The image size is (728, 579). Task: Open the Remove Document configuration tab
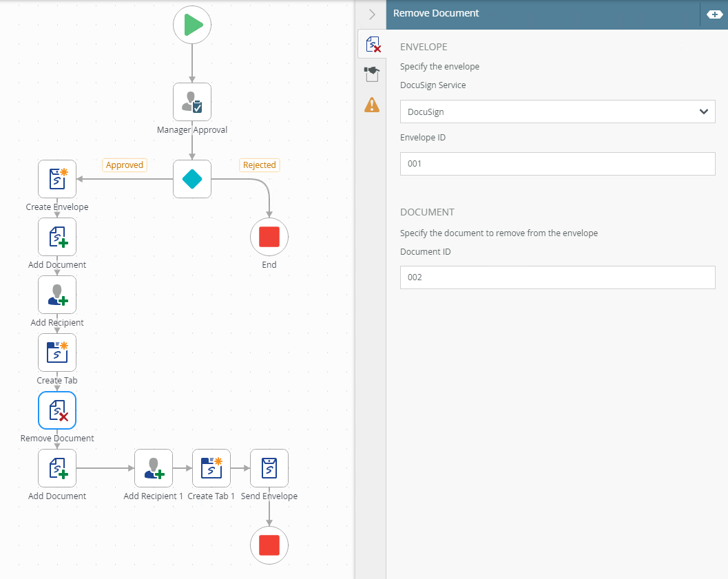(x=372, y=45)
